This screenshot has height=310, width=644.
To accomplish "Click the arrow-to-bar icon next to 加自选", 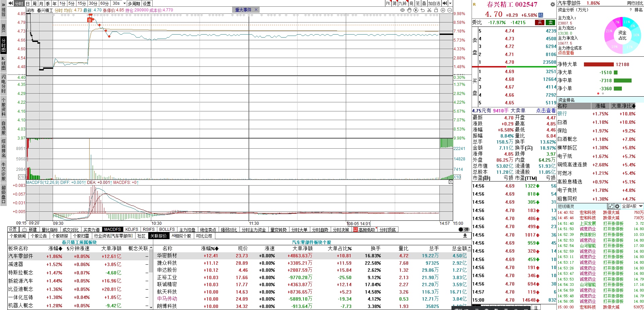I will [444, 3].
